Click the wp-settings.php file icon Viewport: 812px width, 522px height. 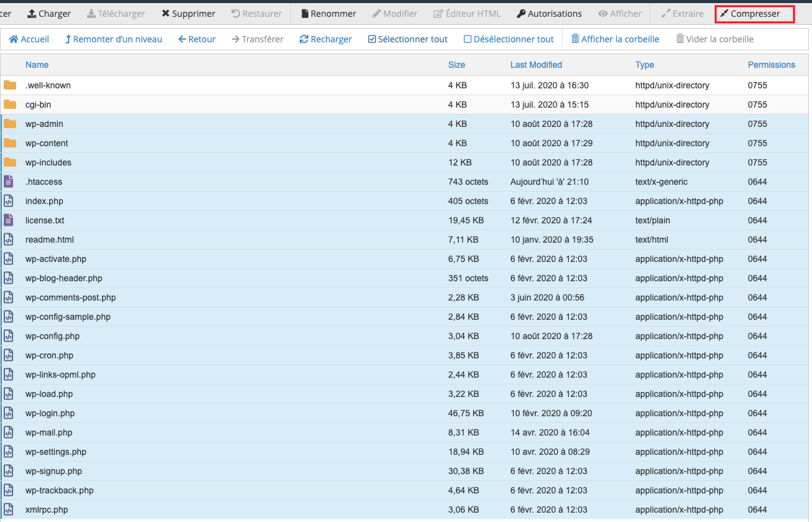point(9,452)
